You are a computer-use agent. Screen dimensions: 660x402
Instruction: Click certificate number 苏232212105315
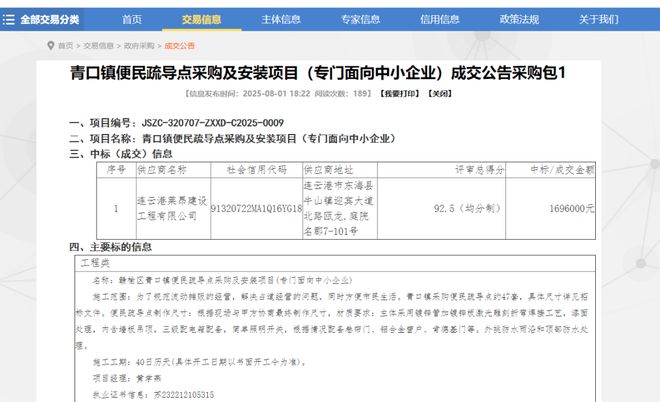coord(184,395)
